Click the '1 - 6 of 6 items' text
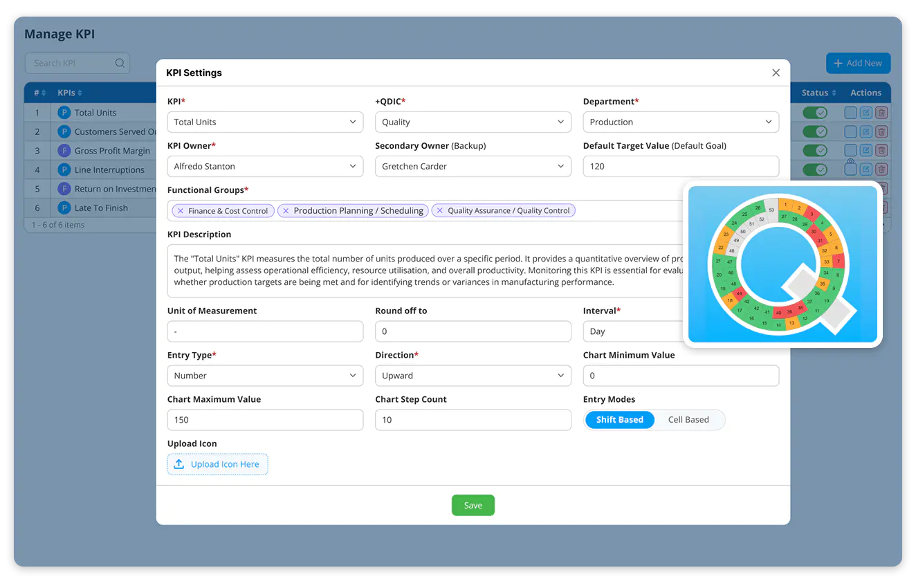 [x=57, y=225]
